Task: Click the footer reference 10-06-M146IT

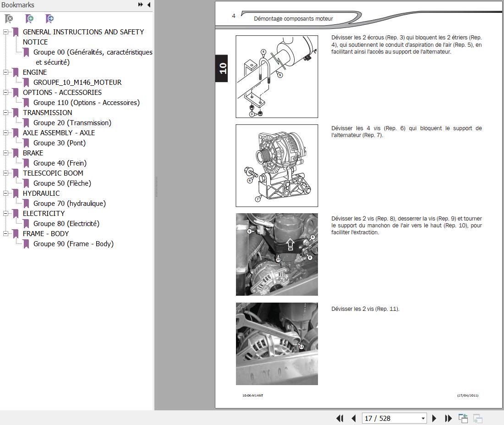Action: tap(252, 395)
